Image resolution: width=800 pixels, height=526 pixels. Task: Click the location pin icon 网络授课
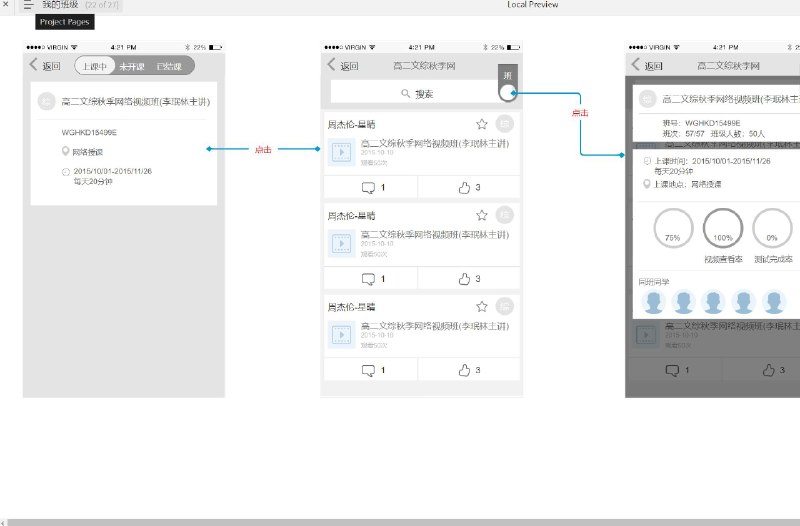point(65,152)
